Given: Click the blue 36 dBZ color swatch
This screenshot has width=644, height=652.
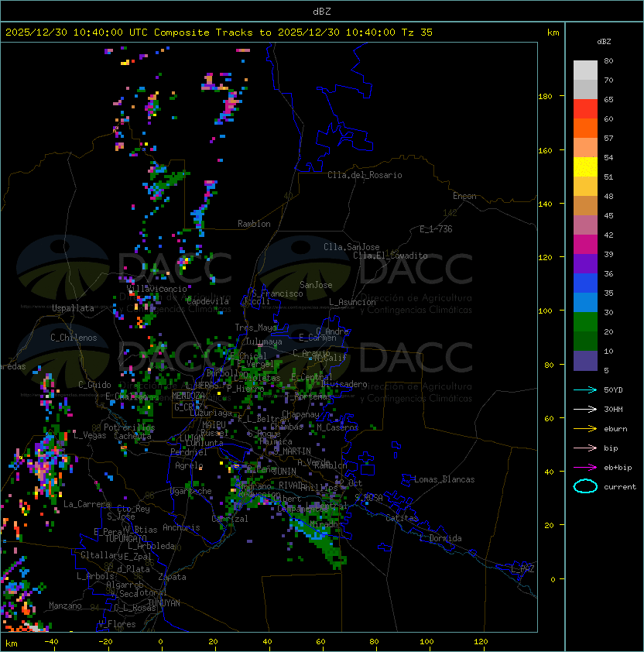Looking at the screenshot, I should tap(585, 283).
